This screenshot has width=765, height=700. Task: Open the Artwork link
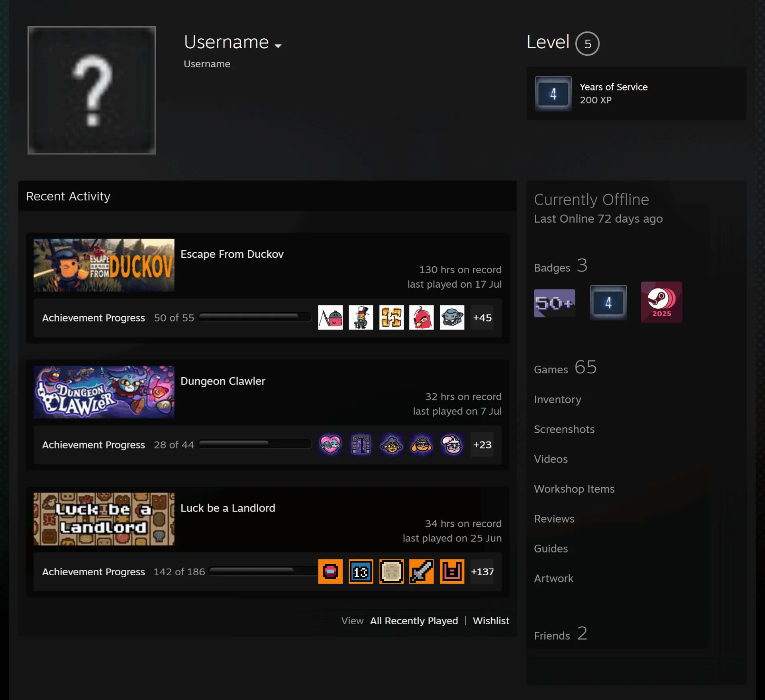tap(554, 578)
